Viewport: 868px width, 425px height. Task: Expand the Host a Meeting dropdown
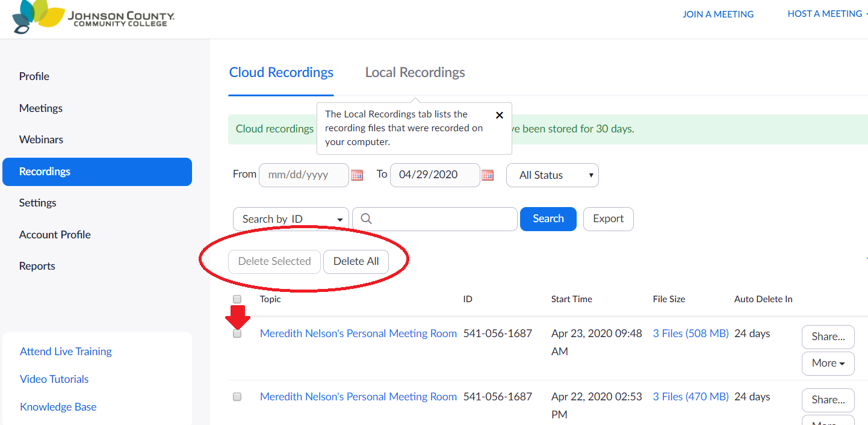[825, 13]
